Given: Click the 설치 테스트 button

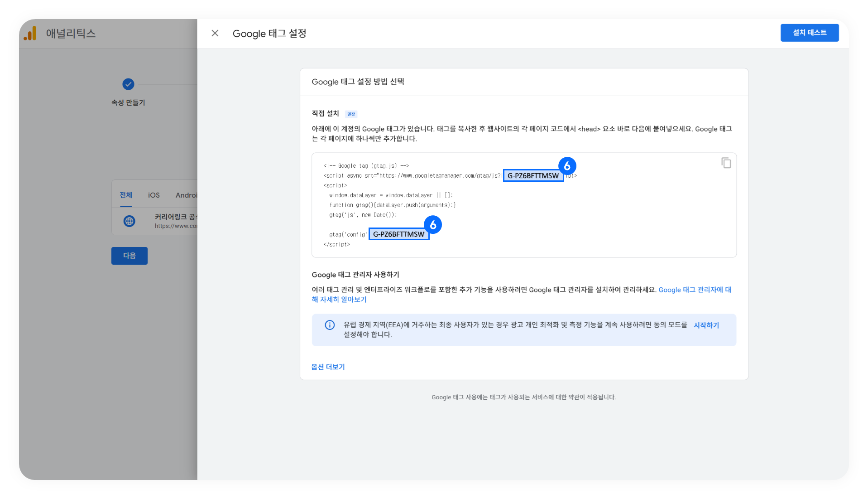Looking at the screenshot, I should tap(810, 33).
